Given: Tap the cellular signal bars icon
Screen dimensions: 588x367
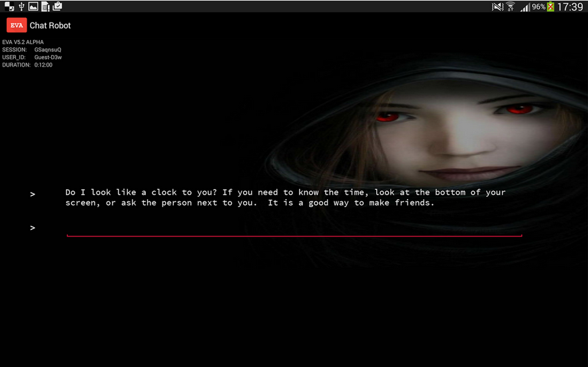Looking at the screenshot, I should tap(525, 7).
